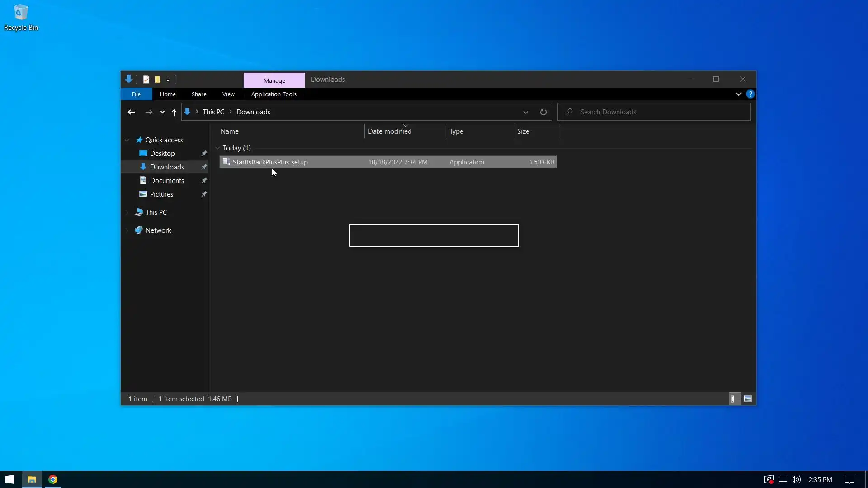Expand the ribbon with the chevron

[x=738, y=94]
